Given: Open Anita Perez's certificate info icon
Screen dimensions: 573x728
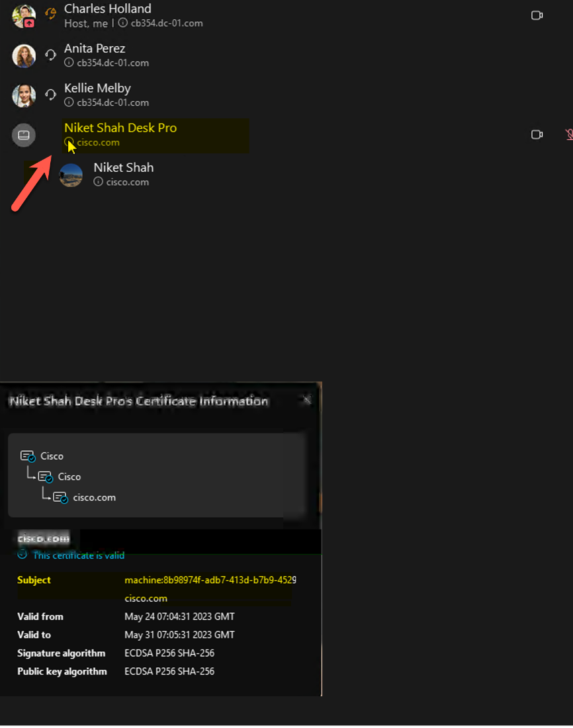Looking at the screenshot, I should (x=69, y=63).
